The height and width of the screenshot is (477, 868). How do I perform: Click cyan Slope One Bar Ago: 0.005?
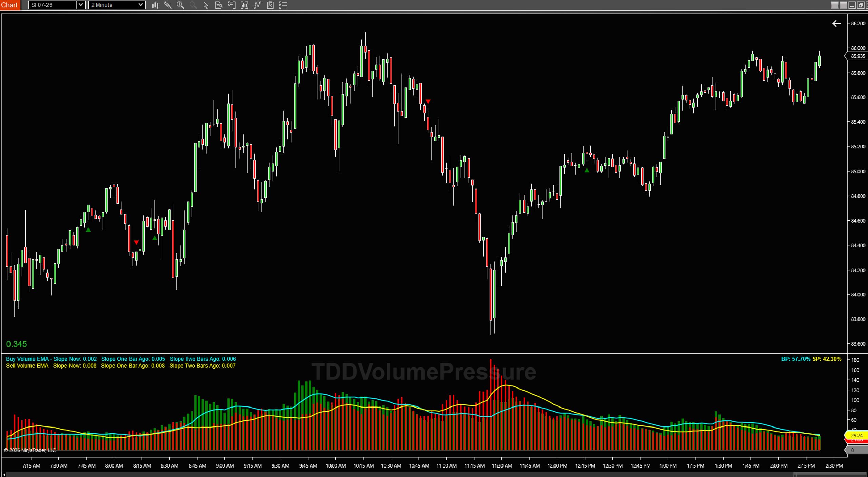(133, 359)
